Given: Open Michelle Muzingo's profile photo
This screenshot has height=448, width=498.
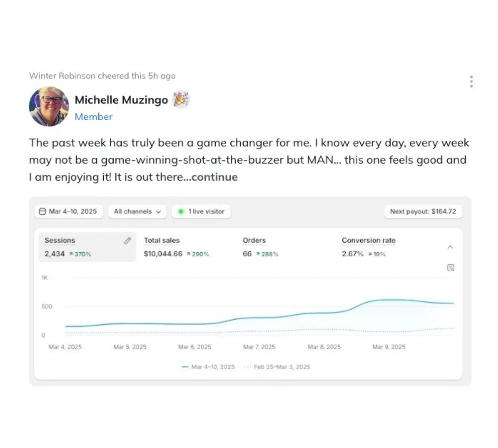Looking at the screenshot, I should [x=49, y=107].
